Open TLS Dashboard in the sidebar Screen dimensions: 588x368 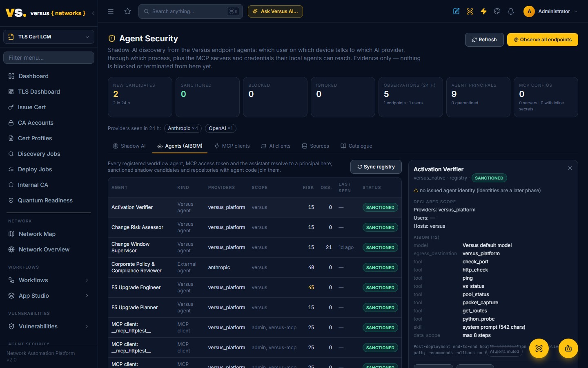[x=39, y=92]
